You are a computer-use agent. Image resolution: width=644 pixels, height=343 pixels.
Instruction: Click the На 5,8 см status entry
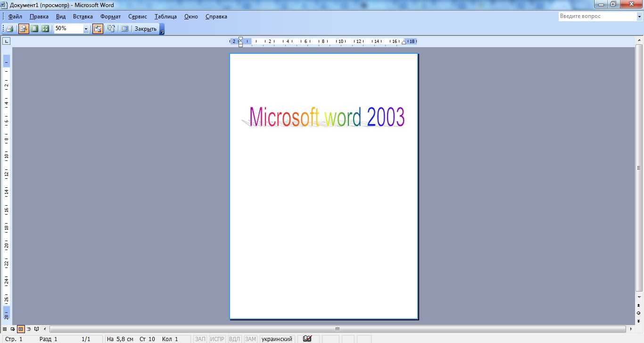120,339
